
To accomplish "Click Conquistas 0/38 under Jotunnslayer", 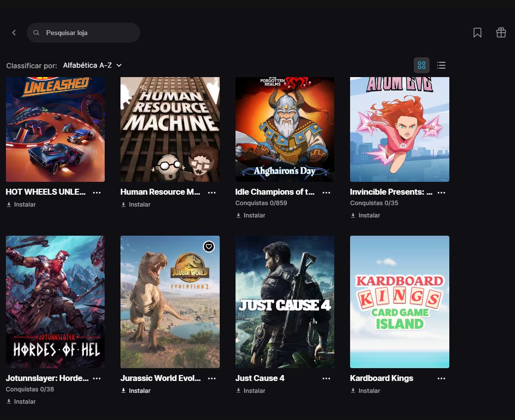I will 30,389.
